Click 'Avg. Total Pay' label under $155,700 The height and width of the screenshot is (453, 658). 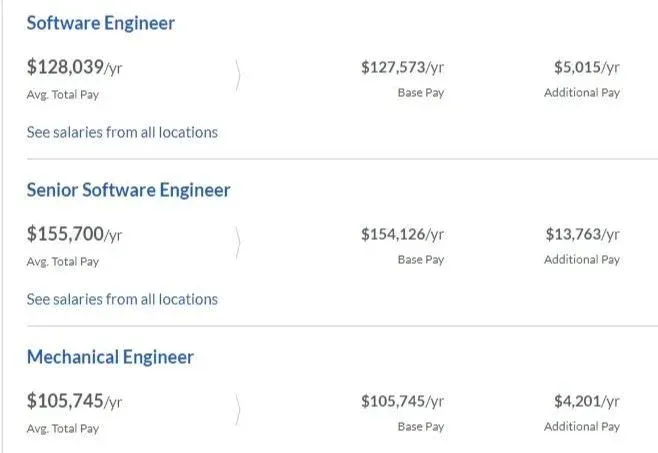click(62, 262)
